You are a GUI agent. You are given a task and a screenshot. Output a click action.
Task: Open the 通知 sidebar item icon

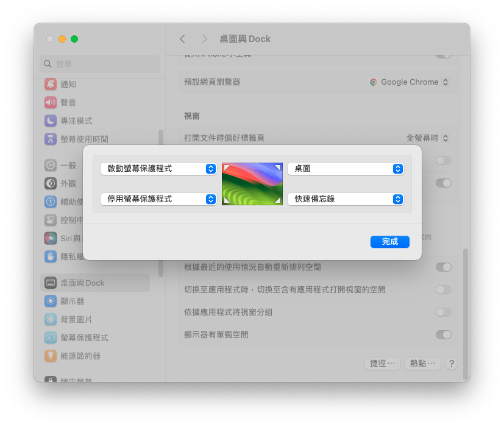51,84
